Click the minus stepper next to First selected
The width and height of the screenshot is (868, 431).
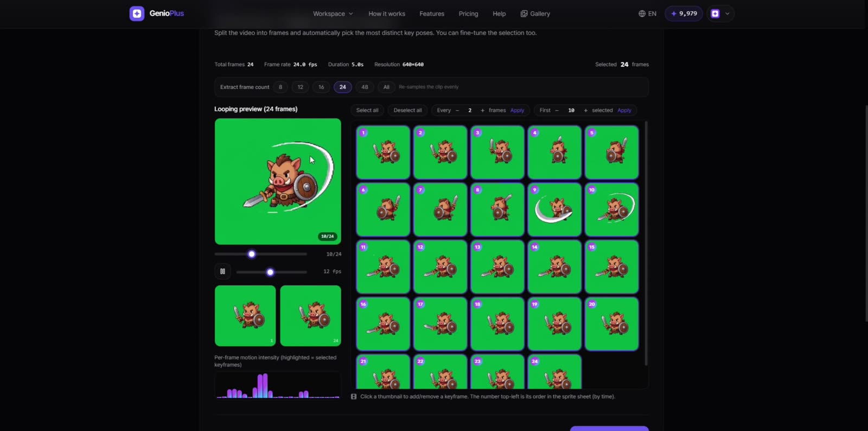(x=557, y=110)
